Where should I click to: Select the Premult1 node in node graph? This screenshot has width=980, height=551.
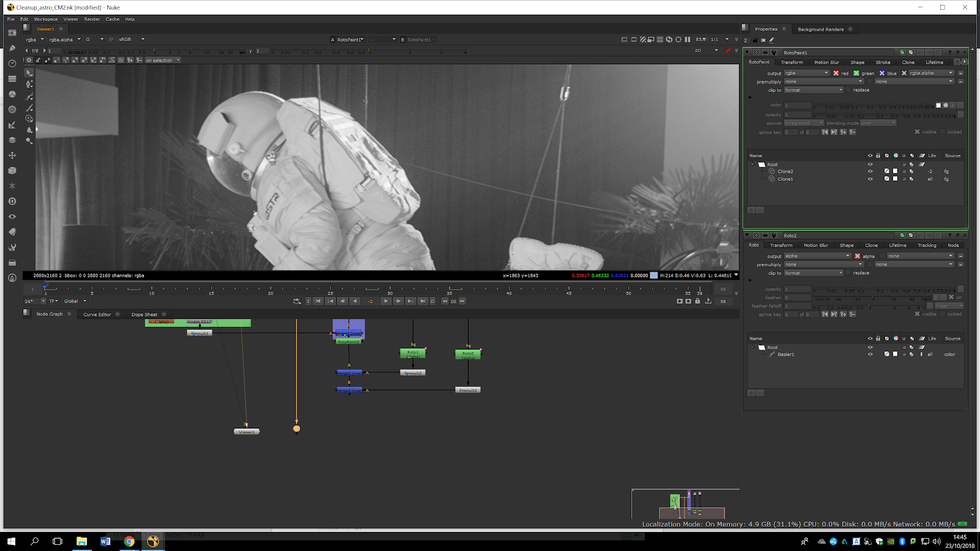[199, 333]
